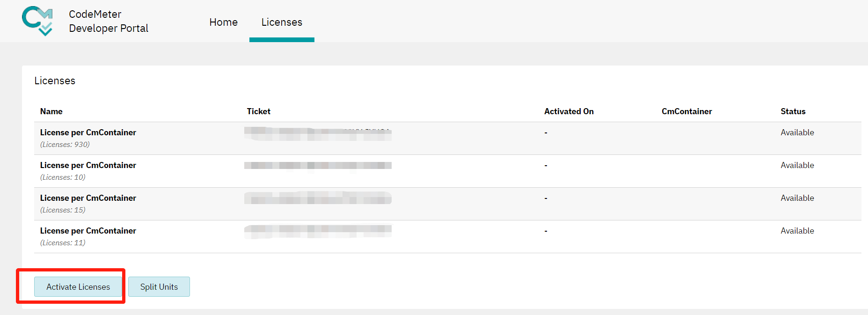
Task: Click the Licenses panel heading
Action: (55, 81)
